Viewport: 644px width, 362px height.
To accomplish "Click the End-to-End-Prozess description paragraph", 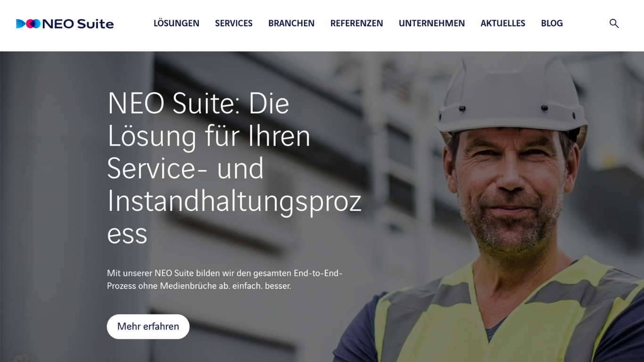I will click(224, 280).
